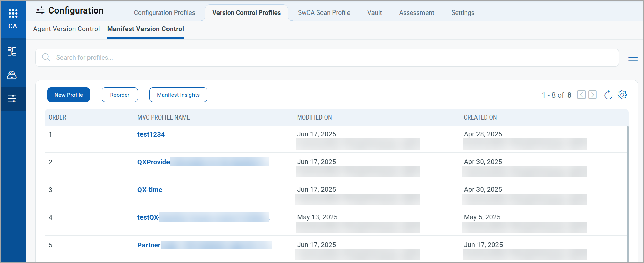
Task: Open the test1234 profile link
Action: coord(151,134)
